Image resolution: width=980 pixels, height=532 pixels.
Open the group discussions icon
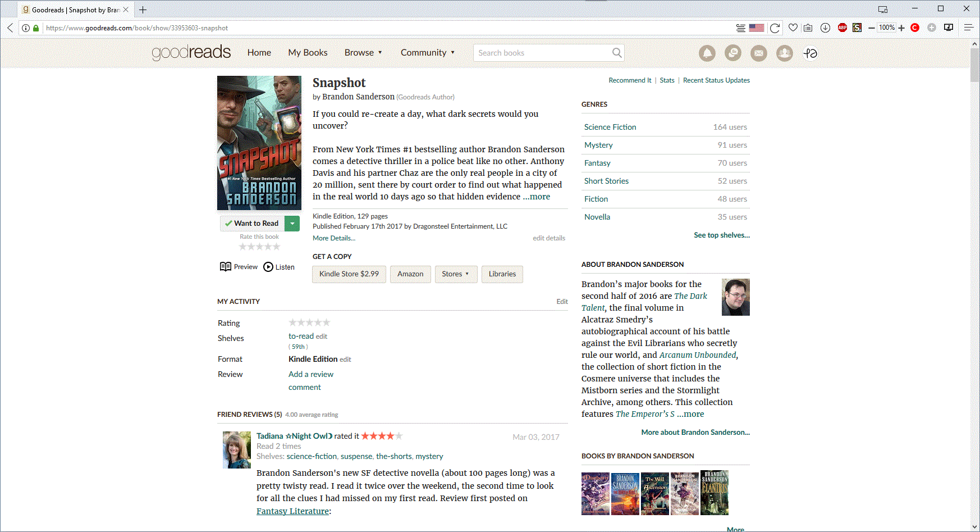pyautogui.click(x=733, y=53)
